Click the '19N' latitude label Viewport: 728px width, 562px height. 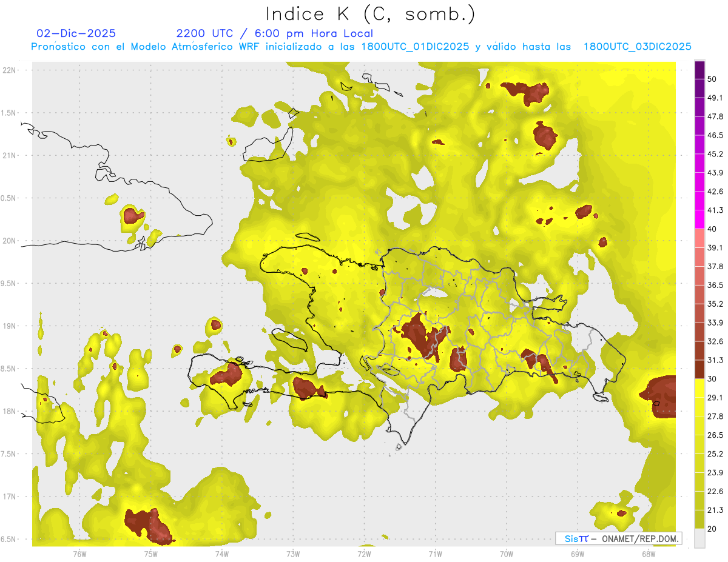[x=9, y=326]
